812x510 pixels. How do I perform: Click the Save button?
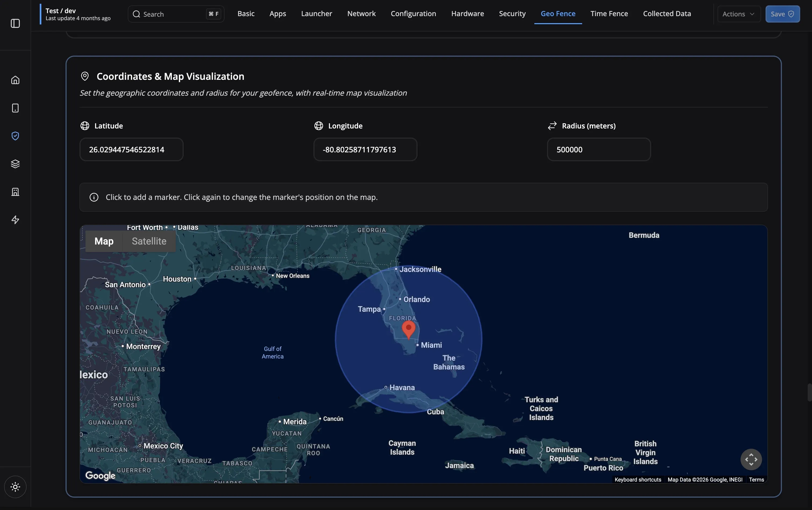[782, 14]
